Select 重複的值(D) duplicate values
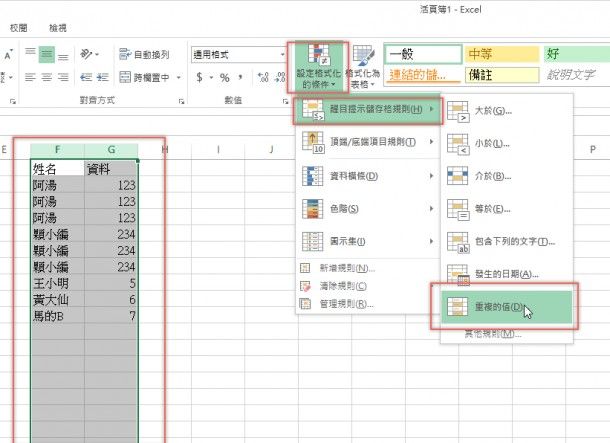This screenshot has height=443, width=610. coord(507,307)
